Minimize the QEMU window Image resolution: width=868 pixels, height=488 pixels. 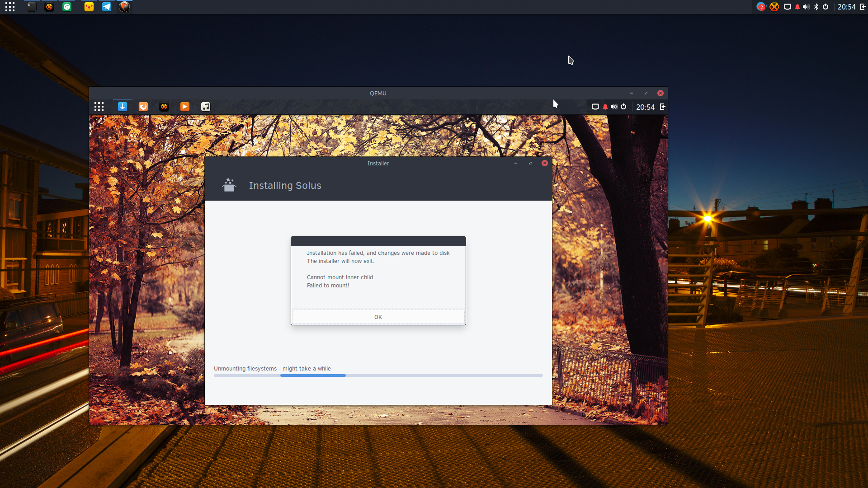pyautogui.click(x=632, y=93)
